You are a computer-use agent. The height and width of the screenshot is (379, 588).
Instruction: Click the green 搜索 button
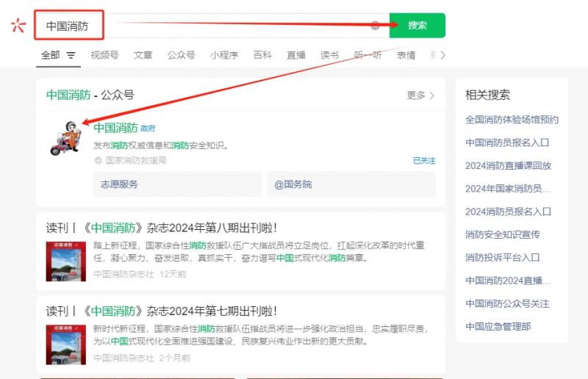[417, 25]
